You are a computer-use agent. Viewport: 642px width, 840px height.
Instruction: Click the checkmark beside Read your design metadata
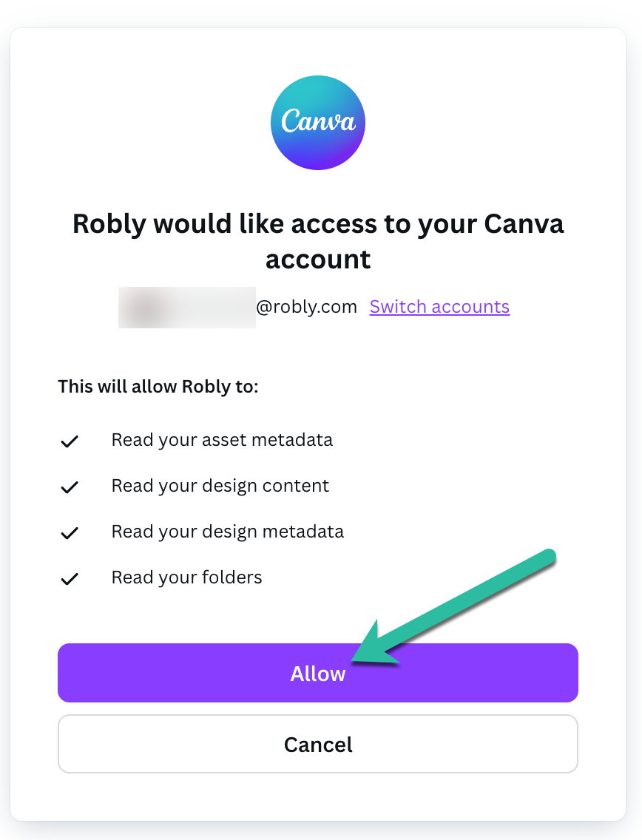69,532
